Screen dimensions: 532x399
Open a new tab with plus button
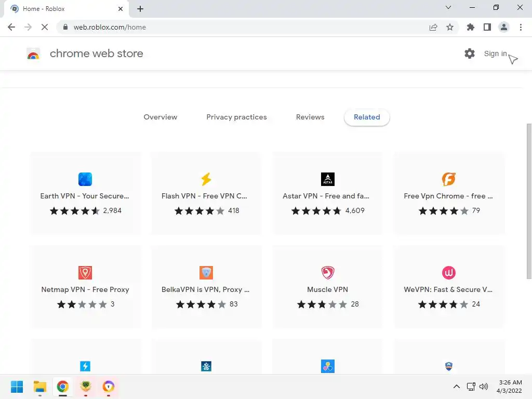[x=140, y=9]
